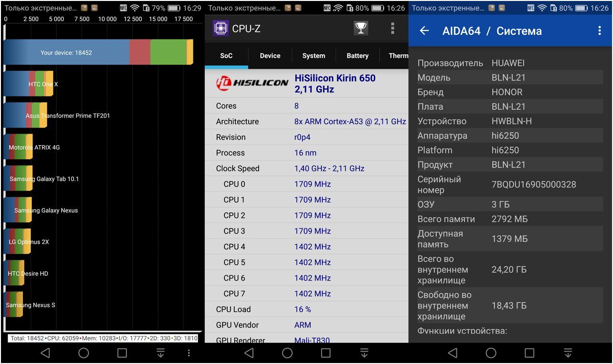Open recent apps square under AIDA64 screen
The width and height of the screenshot is (613, 364).
coord(529,353)
